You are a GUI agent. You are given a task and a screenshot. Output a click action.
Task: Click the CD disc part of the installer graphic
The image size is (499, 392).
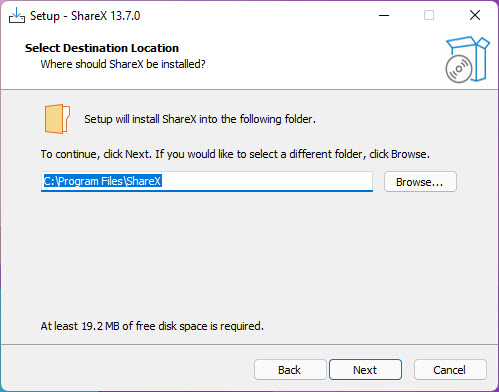click(459, 69)
